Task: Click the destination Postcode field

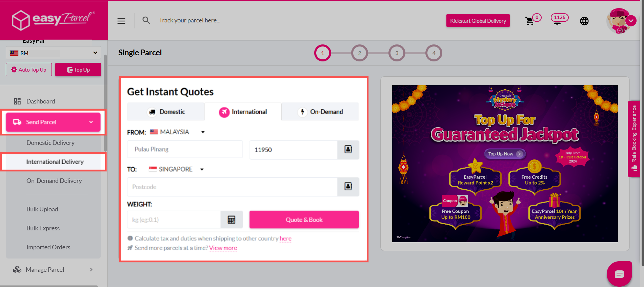Action: click(x=233, y=187)
